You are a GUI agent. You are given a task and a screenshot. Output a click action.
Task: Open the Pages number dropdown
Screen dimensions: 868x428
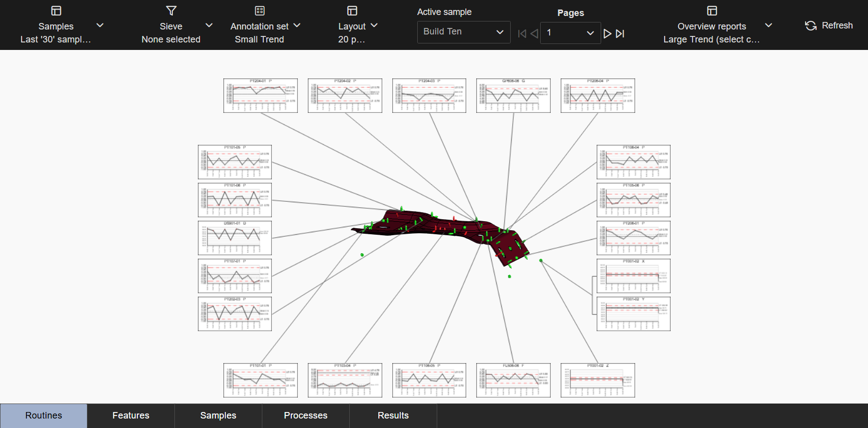pos(570,33)
